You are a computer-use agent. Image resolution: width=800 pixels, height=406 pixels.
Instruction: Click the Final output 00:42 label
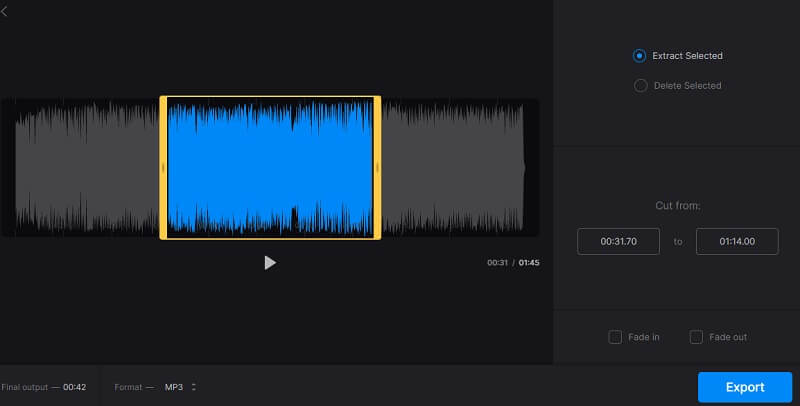tap(43, 387)
